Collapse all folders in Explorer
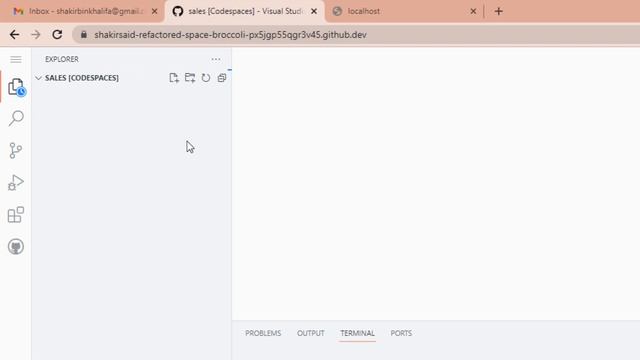Viewport: 640px width, 360px height. (x=222, y=78)
